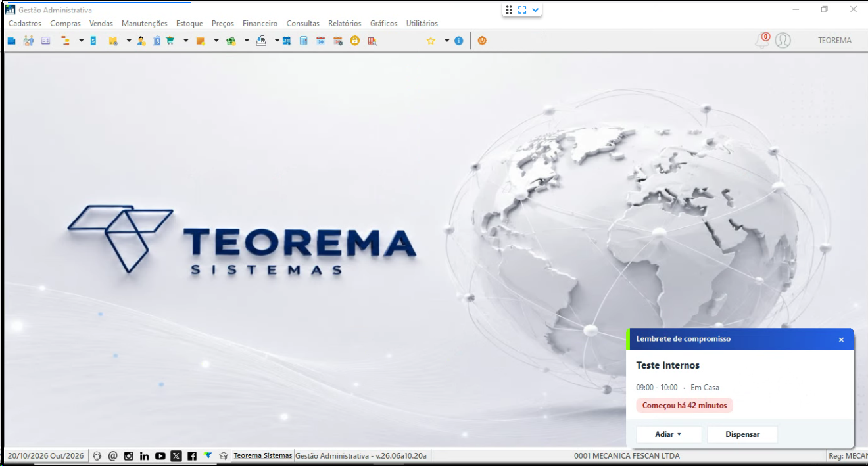This screenshot has width=868, height=466.
Task: Open the notifications bell with zero badge
Action: (763, 40)
